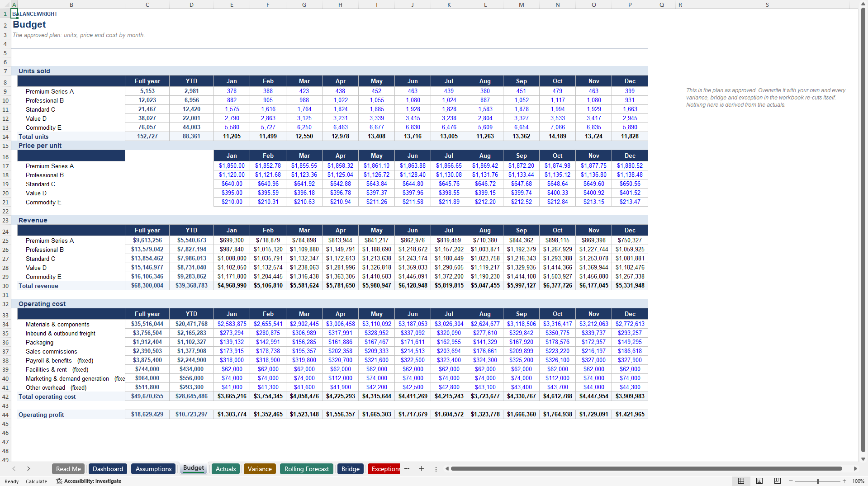Select Payroll & benefits Jan $318,000
868x486 pixels.
pyautogui.click(x=232, y=360)
